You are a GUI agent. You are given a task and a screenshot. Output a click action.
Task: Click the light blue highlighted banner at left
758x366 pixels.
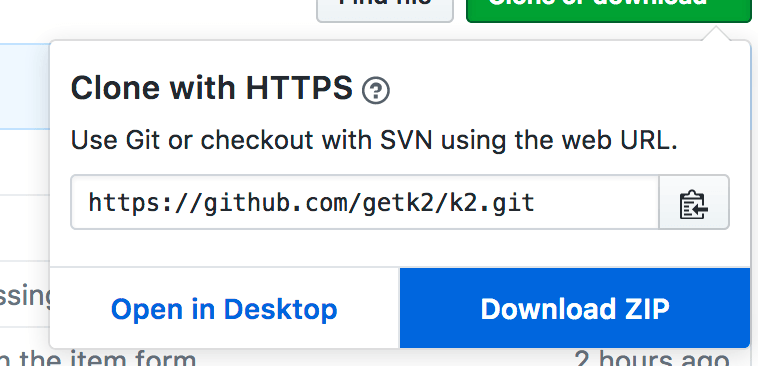click(x=25, y=86)
